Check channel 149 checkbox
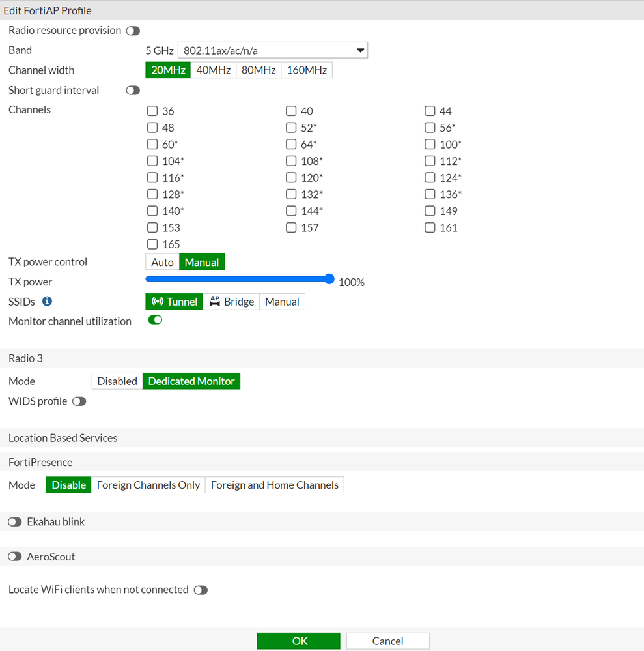 (430, 211)
